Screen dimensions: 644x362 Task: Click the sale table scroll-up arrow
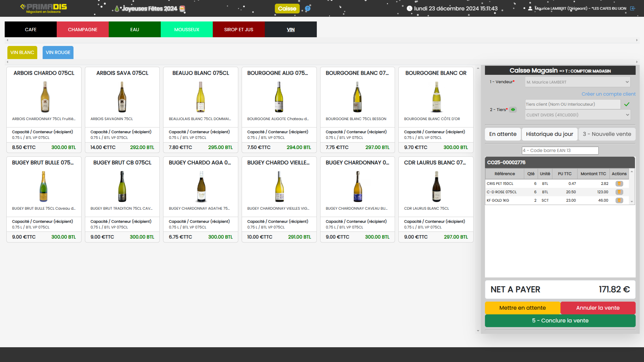coord(632,172)
